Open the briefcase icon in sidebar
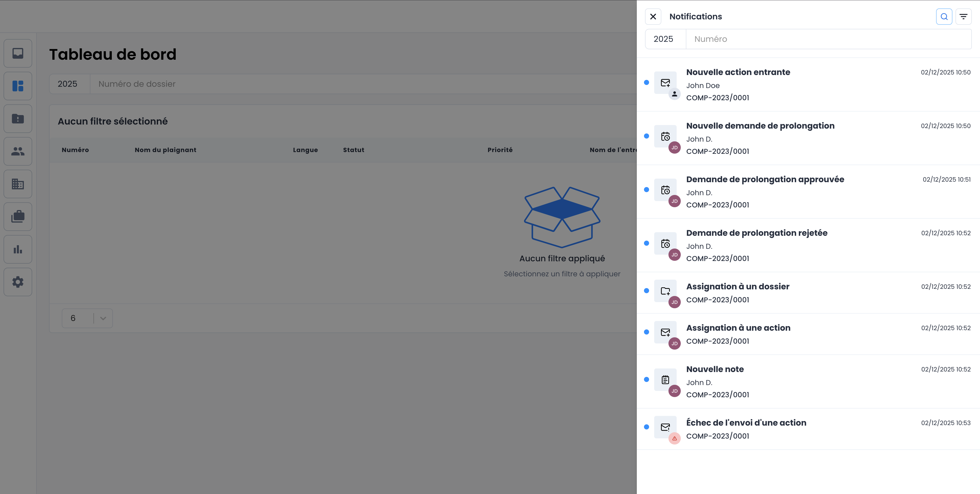This screenshot has height=494, width=980. pos(18,217)
